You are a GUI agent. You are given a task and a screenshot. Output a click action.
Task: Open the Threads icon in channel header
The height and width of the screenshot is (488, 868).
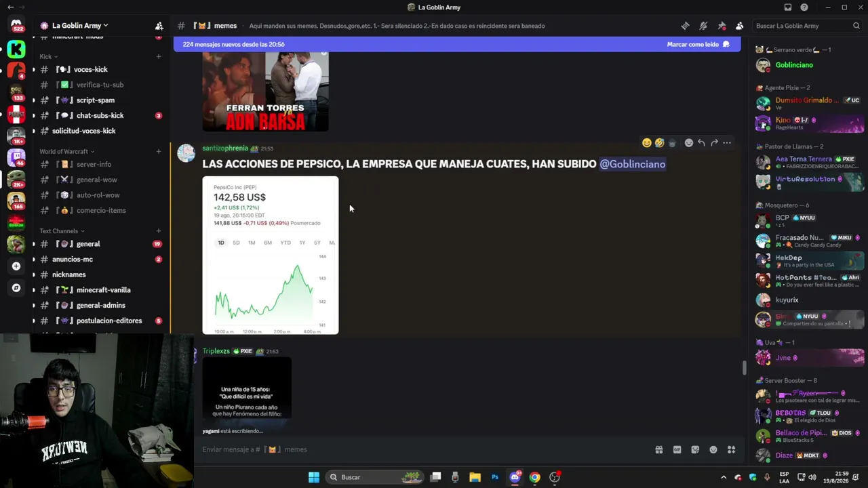click(685, 26)
